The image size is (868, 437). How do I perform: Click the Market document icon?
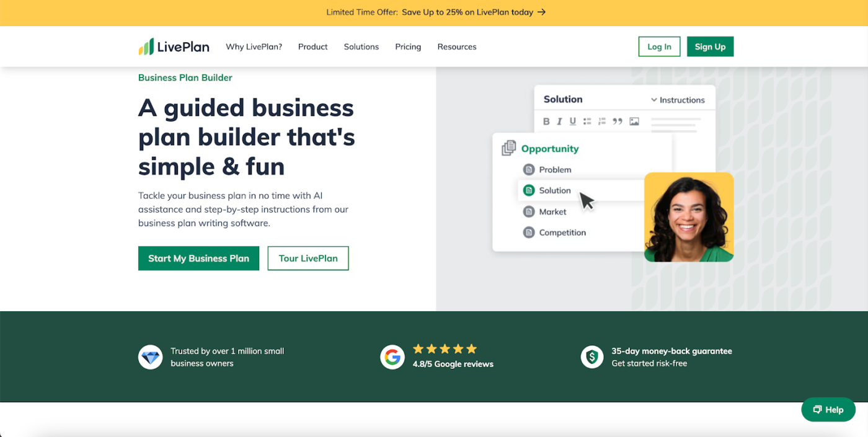coord(529,211)
